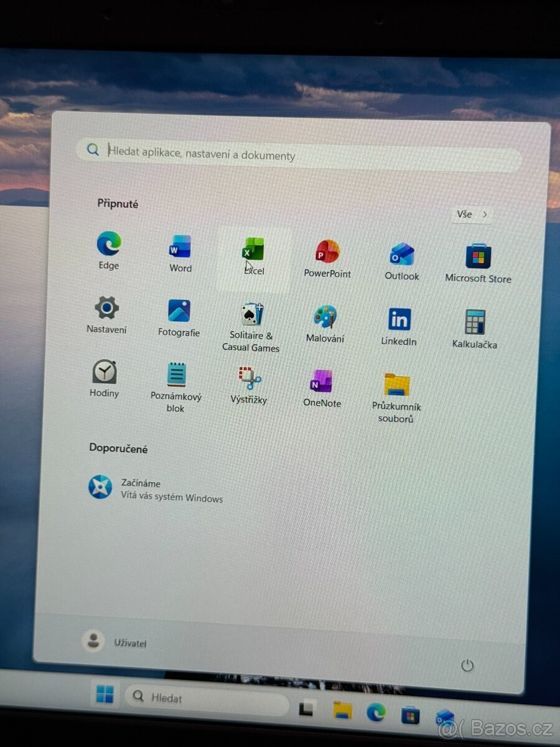Screen dimensions: 560x747
Task: Start the LinkedIn app
Action: (398, 319)
